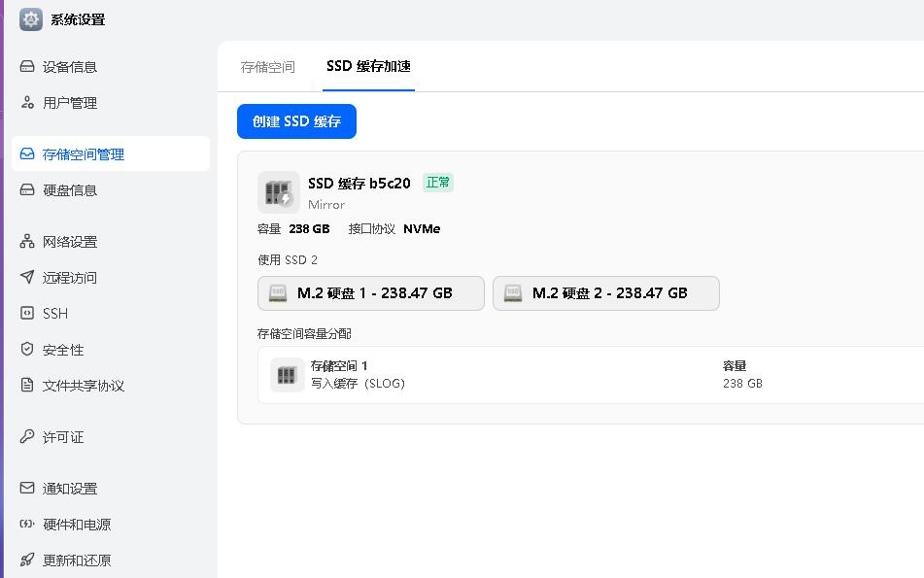Open 安全性 settings

pyautogui.click(x=110, y=350)
